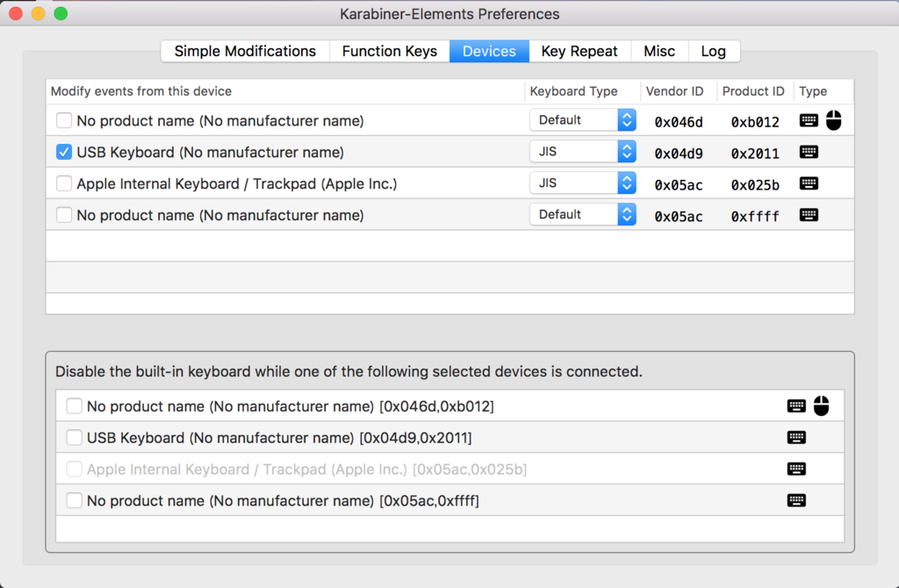
Task: Show the Log tab
Action: click(x=713, y=51)
